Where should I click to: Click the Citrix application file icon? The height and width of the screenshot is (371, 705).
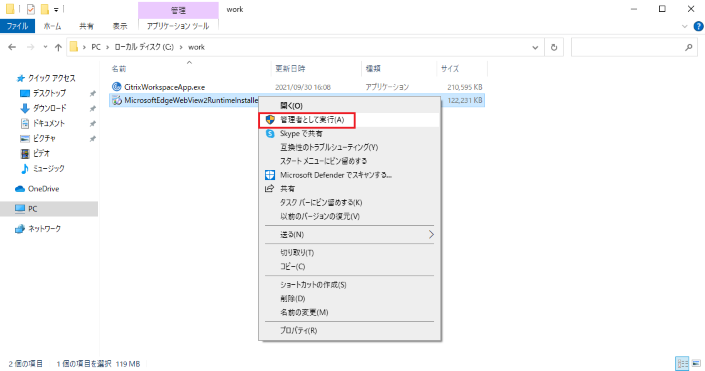click(116, 87)
